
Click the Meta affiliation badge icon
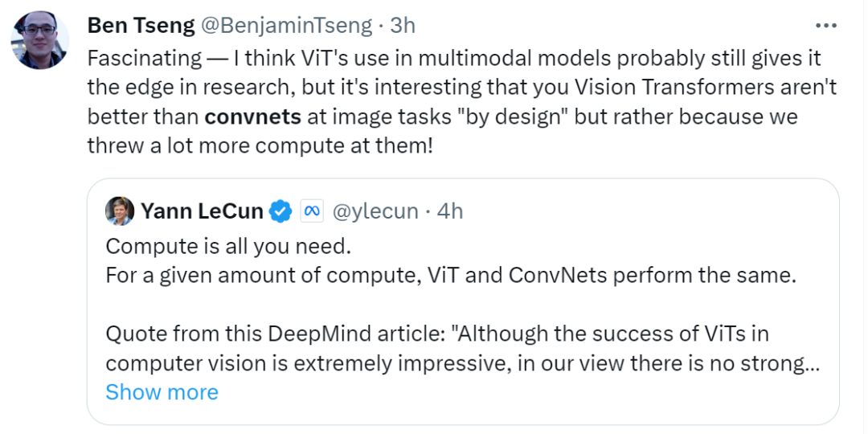[311, 211]
